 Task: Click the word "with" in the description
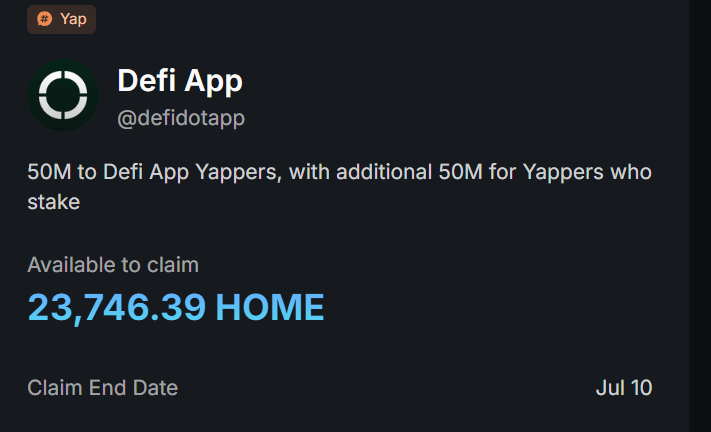(311, 172)
